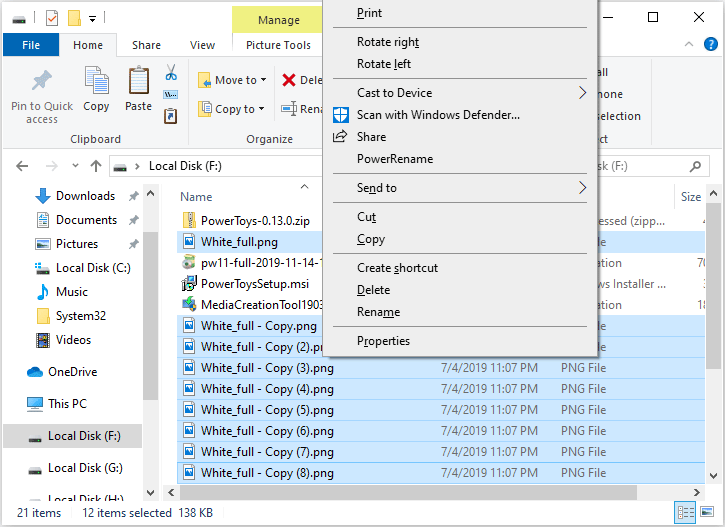Image resolution: width=725 pixels, height=527 pixels.
Task: Click the Paste clipboard icon
Action: [138, 80]
